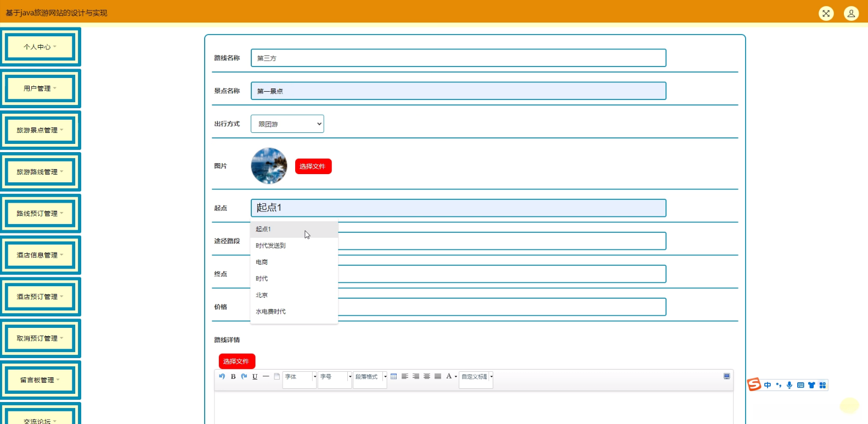868x424 pixels.
Task: Click the 起点 input field
Action: (x=459, y=208)
